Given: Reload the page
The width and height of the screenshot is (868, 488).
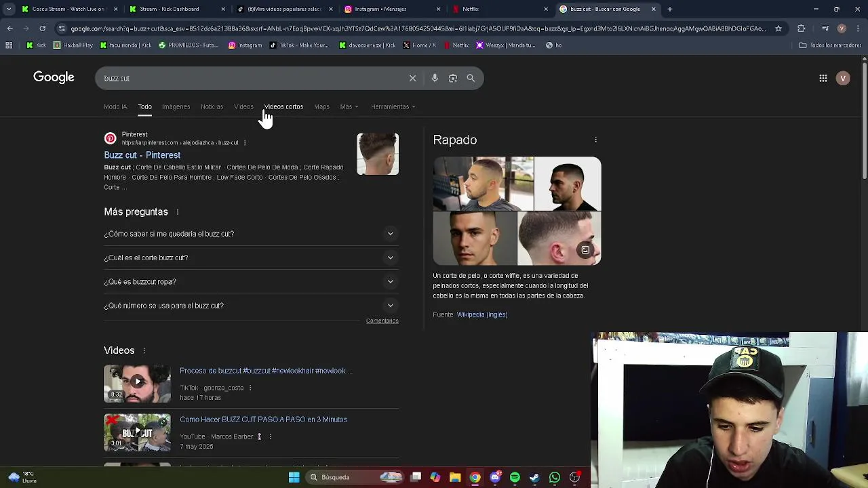Looking at the screenshot, I should pos(42,28).
